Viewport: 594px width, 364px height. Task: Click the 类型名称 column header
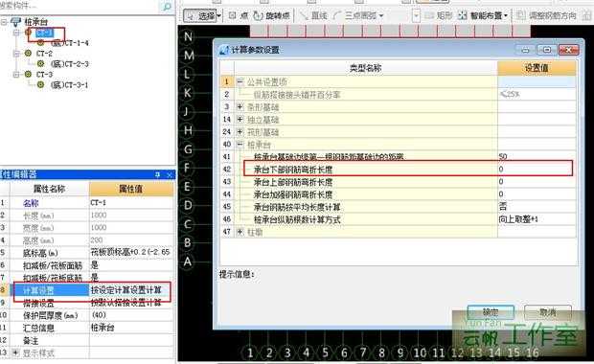366,68
